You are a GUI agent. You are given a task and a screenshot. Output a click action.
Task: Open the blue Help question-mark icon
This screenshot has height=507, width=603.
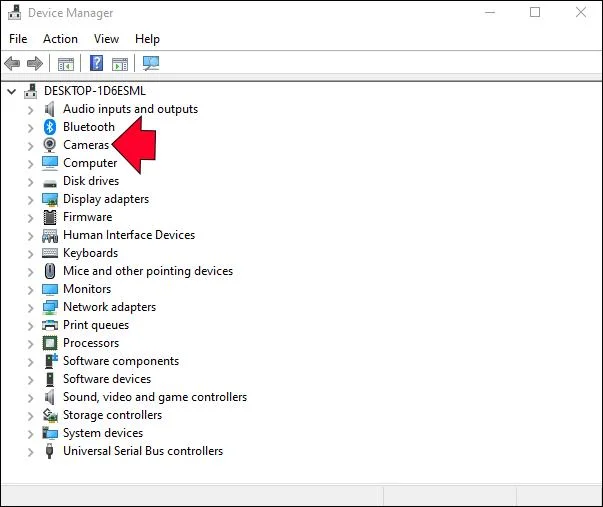(x=96, y=63)
